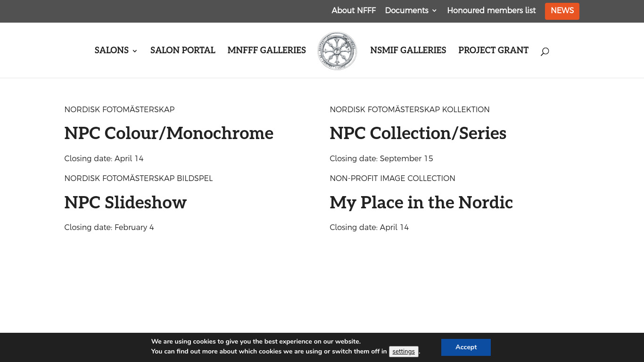Go to Honoured members list
The image size is (644, 362).
[x=491, y=10]
